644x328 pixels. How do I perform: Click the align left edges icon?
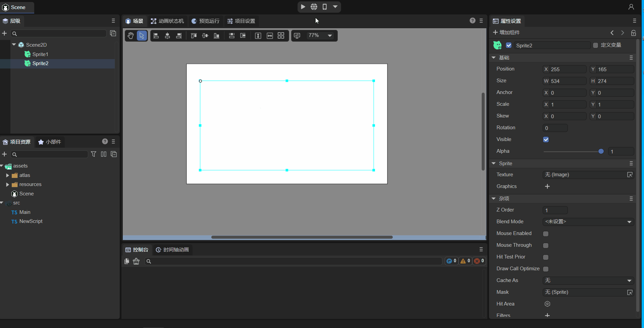pyautogui.click(x=156, y=36)
